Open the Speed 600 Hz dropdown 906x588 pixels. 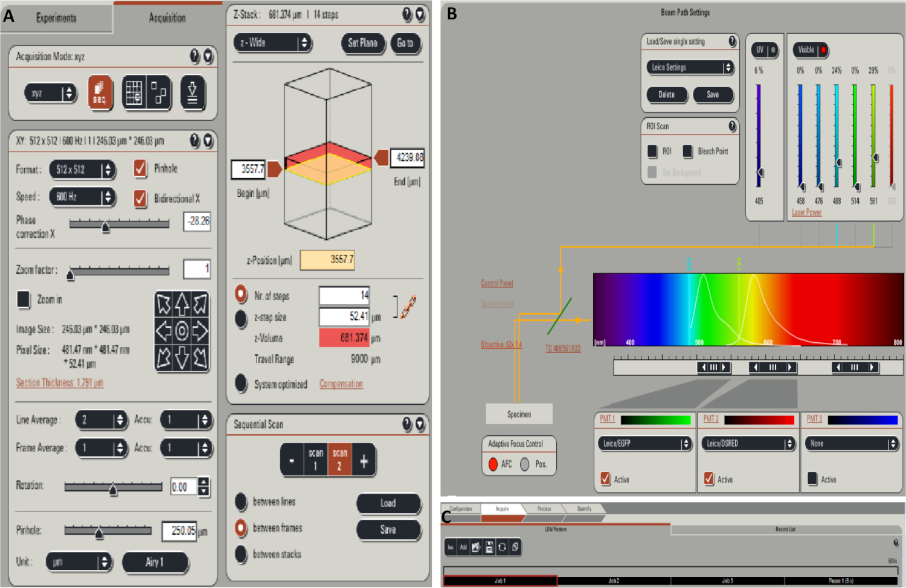(82, 197)
